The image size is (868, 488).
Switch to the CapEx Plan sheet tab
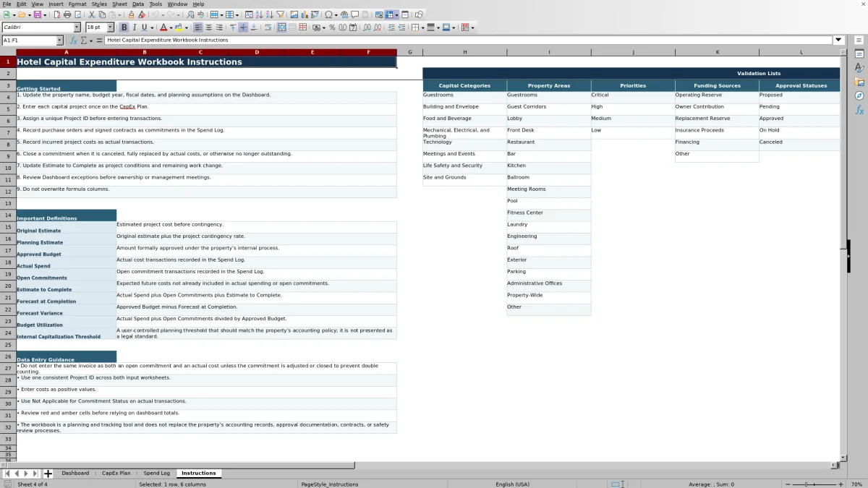tap(116, 474)
